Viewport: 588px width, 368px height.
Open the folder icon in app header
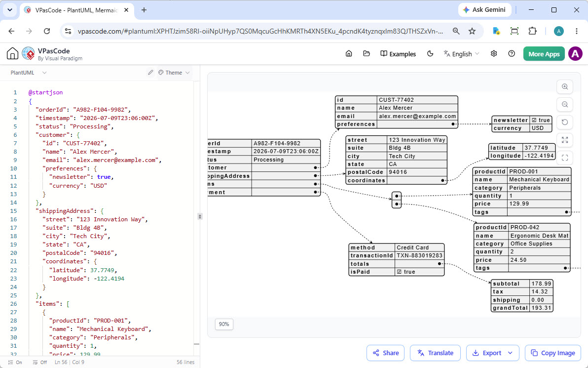[367, 54]
